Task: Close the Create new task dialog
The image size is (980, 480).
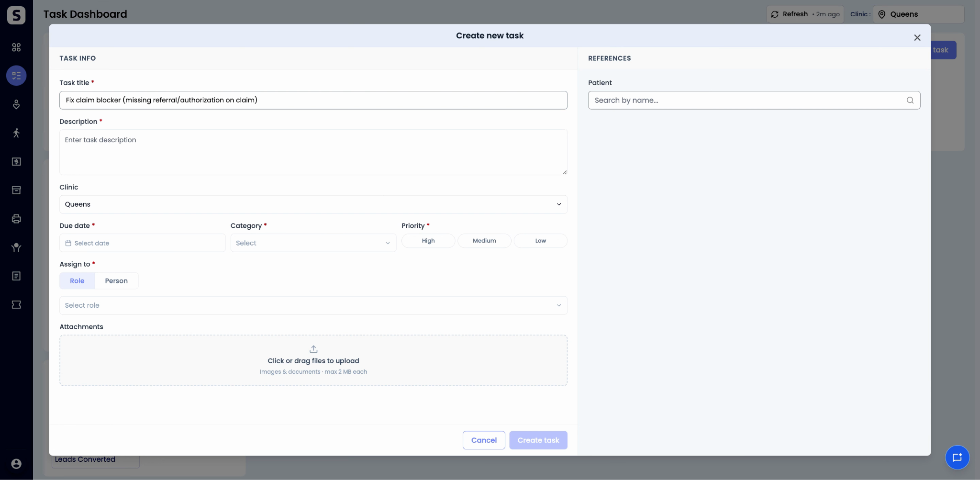Action: 917,38
